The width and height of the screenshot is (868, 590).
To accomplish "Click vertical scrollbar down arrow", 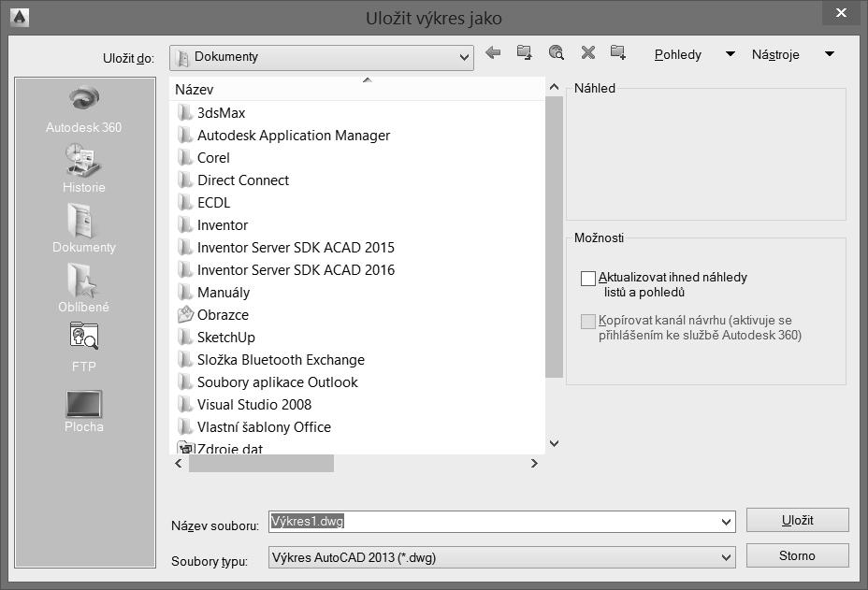I will (554, 443).
